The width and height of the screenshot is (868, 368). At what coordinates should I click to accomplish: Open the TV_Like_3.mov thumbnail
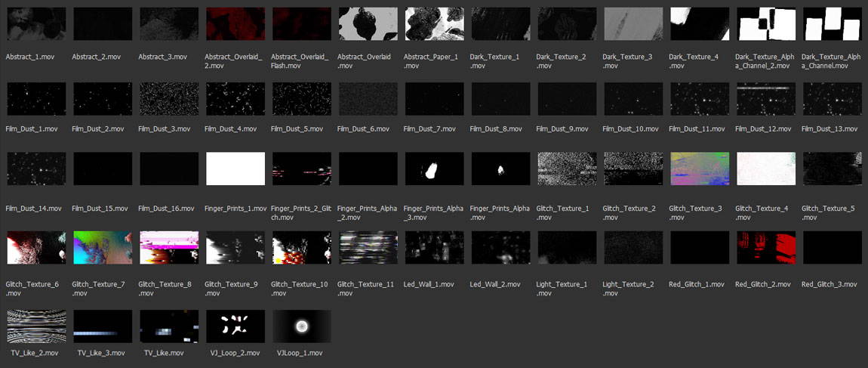point(103,326)
